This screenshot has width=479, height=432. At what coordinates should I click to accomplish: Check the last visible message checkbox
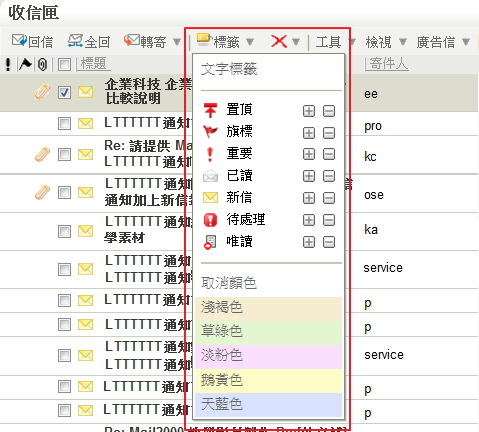pyautogui.click(x=64, y=411)
